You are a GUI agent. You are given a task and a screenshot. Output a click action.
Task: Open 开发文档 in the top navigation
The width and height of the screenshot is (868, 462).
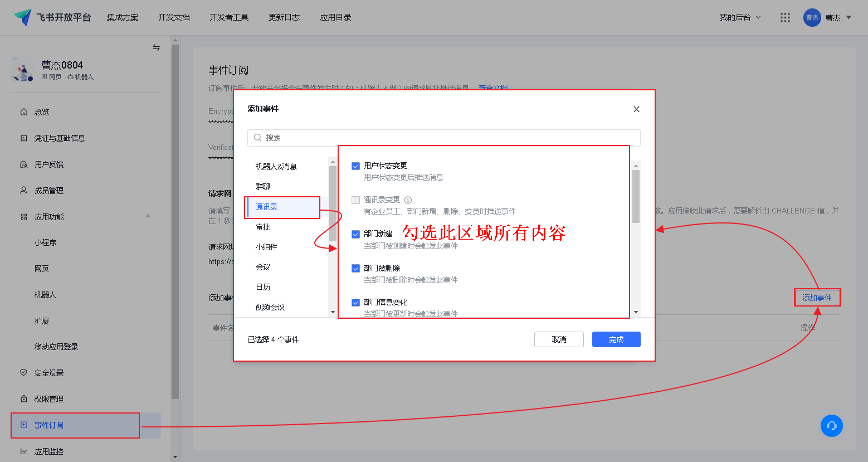174,18
